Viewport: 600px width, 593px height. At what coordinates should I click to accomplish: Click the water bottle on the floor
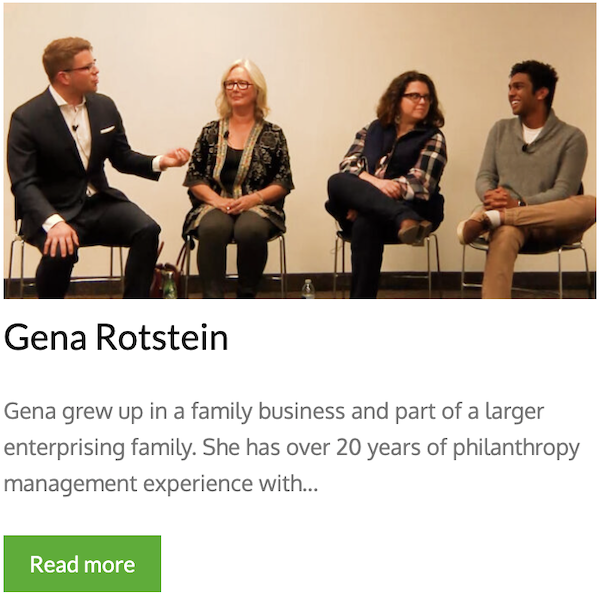point(308,288)
